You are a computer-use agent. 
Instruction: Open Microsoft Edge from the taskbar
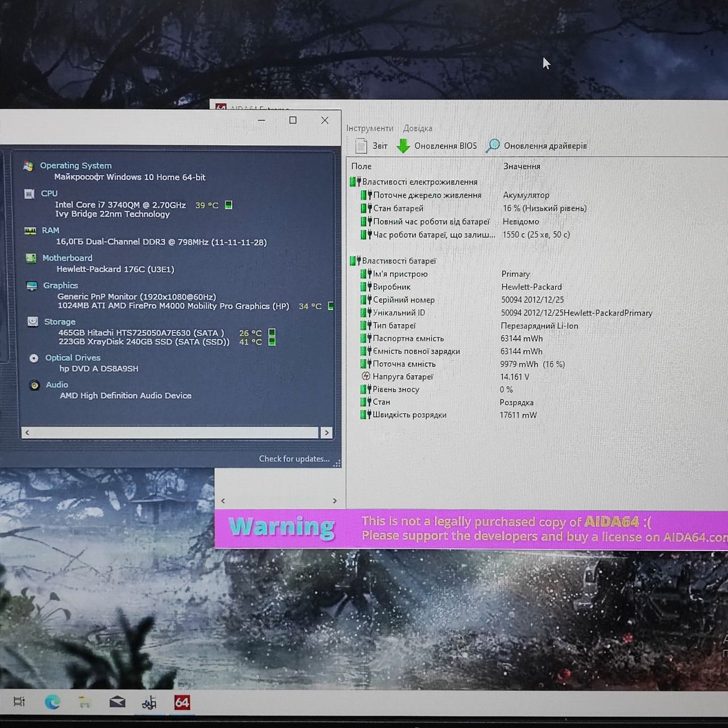click(x=52, y=702)
